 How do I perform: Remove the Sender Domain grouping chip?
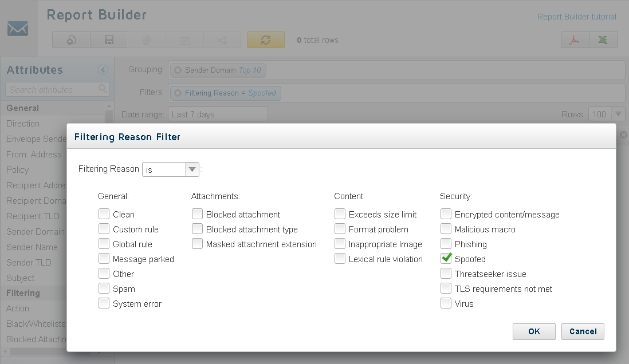tap(178, 70)
